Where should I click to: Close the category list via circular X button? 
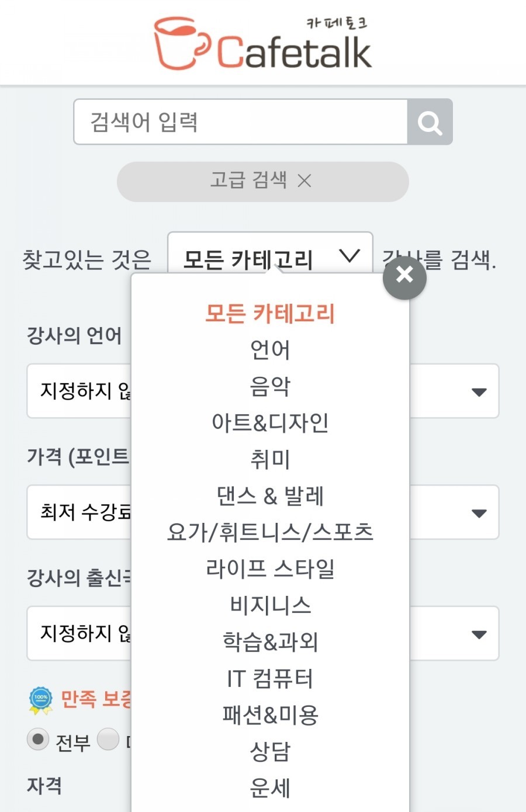[404, 277]
